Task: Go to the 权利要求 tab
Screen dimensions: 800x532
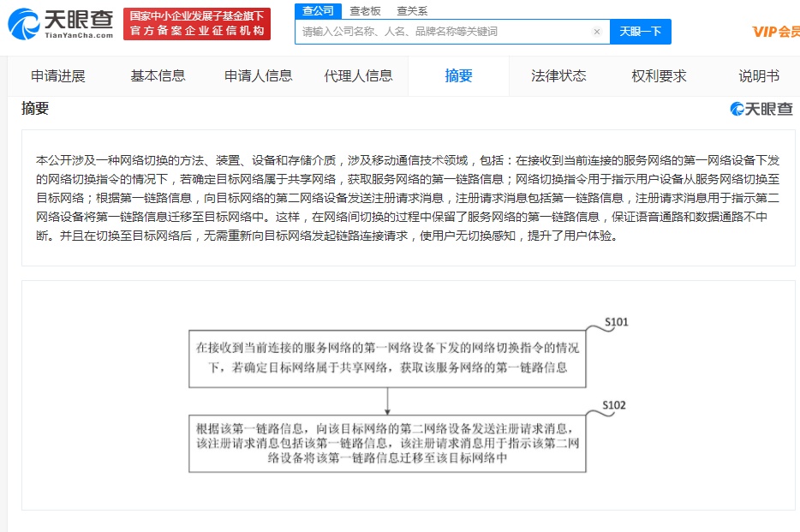Action: coord(659,76)
